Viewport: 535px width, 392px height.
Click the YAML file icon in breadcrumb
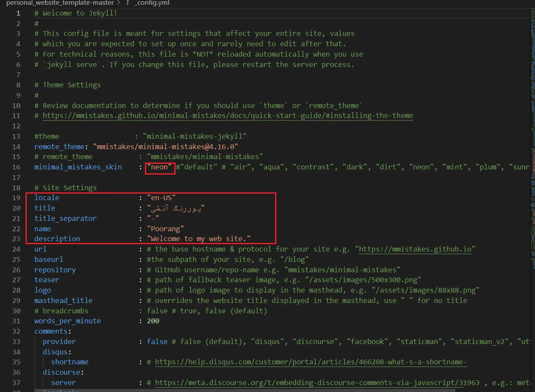point(128,3)
